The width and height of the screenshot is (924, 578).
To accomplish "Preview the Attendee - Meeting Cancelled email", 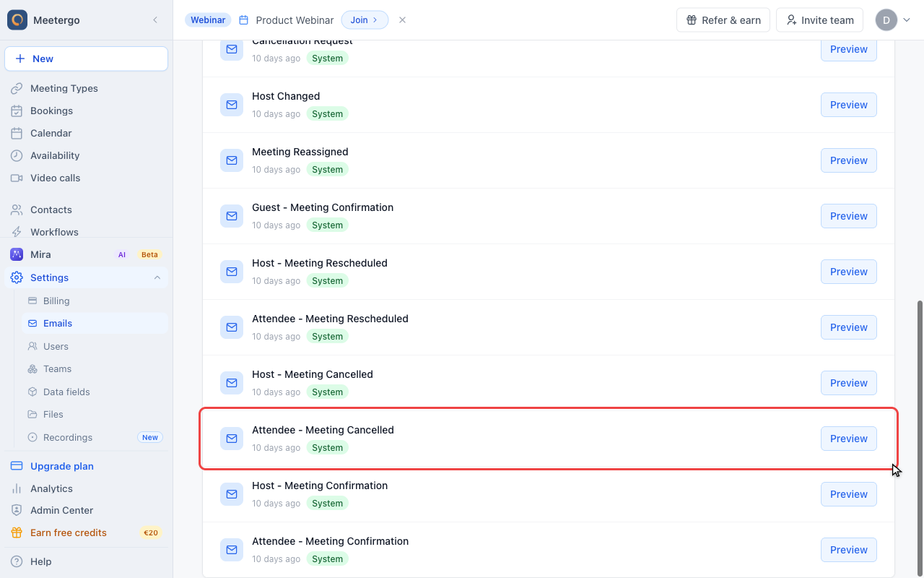I will (849, 439).
